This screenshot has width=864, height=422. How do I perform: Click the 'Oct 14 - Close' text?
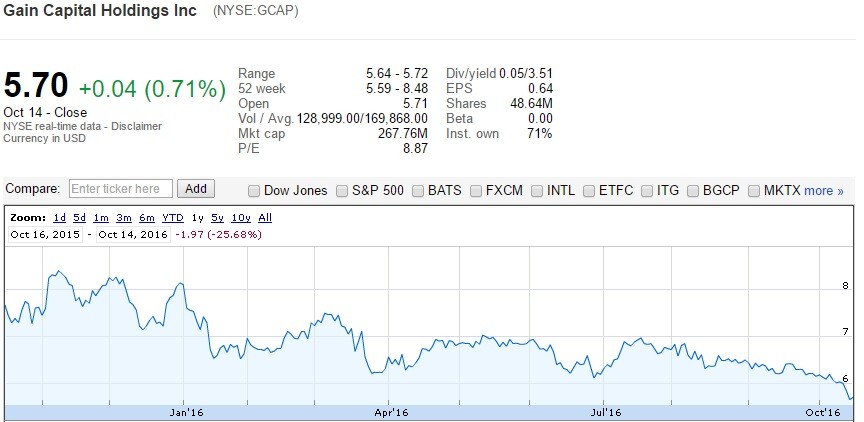pyautogui.click(x=45, y=112)
